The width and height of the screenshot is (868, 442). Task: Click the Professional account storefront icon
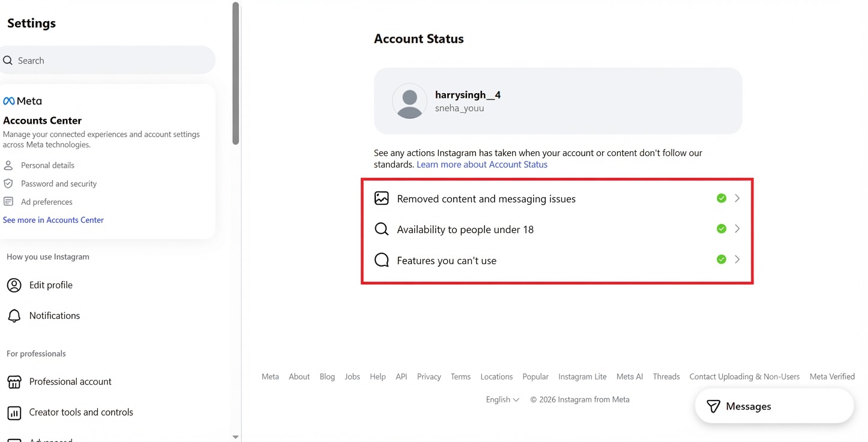(14, 382)
